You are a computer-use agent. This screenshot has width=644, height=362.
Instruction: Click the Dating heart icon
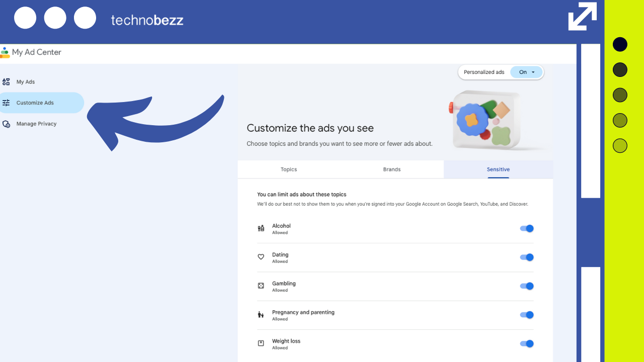[x=261, y=257]
